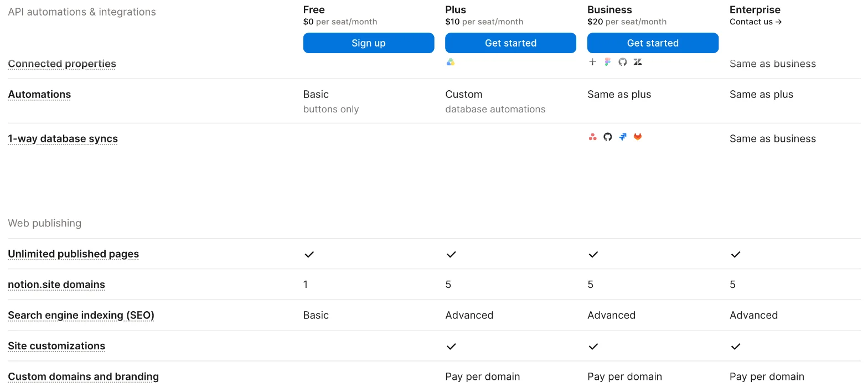Click the Plus notion.site domains value 5
Viewport: 868px width, 392px height.
coord(448,285)
